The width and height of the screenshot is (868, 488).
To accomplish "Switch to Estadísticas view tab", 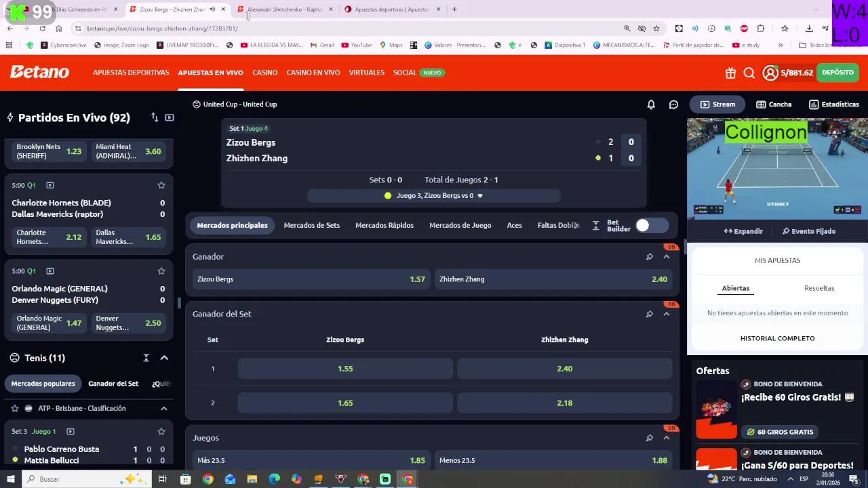I will [834, 104].
